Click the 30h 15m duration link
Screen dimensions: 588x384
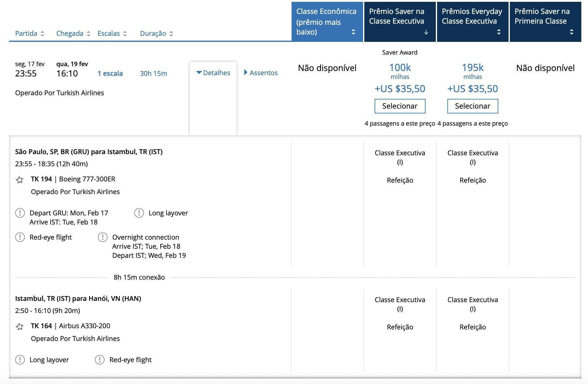153,73
